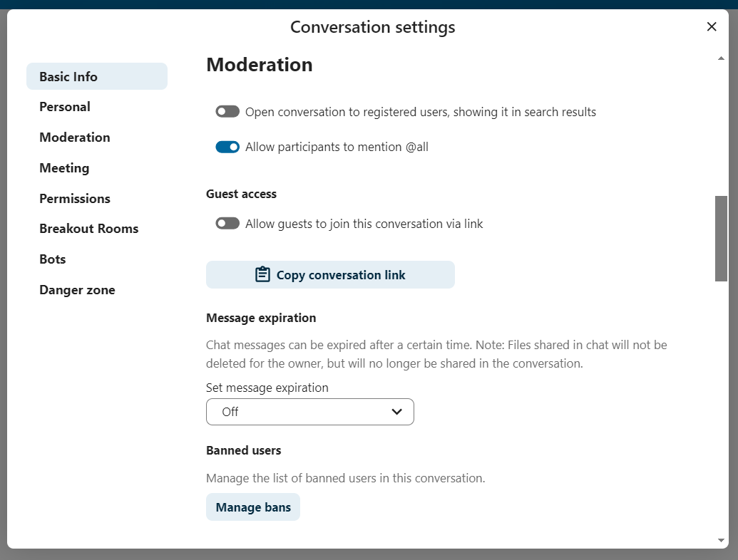Click the clipboard icon on the copy link button
The image size is (738, 560).
point(262,275)
